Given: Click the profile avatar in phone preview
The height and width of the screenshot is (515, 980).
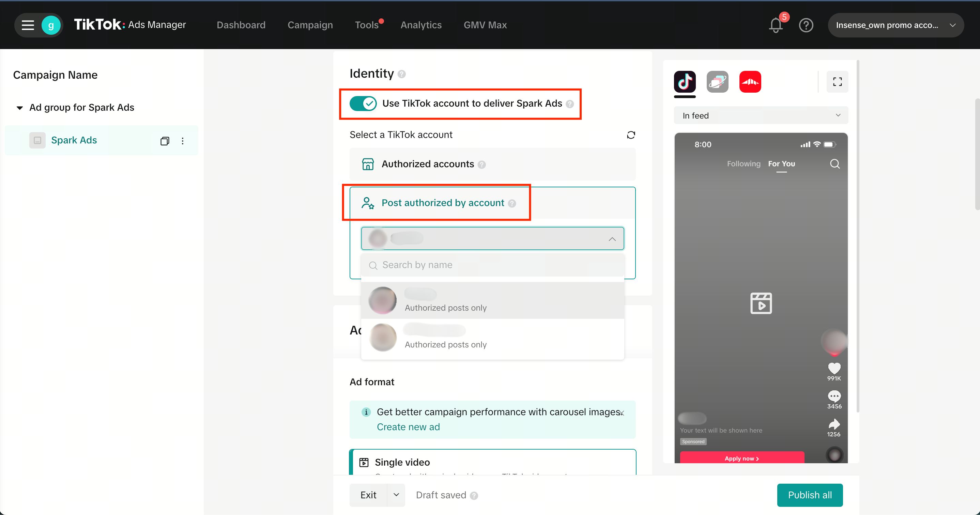Looking at the screenshot, I should [834, 341].
